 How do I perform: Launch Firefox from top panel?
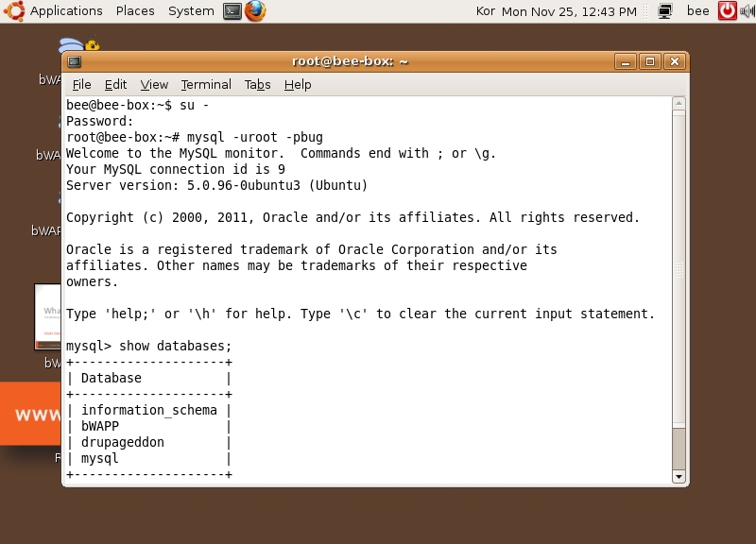[x=255, y=10]
